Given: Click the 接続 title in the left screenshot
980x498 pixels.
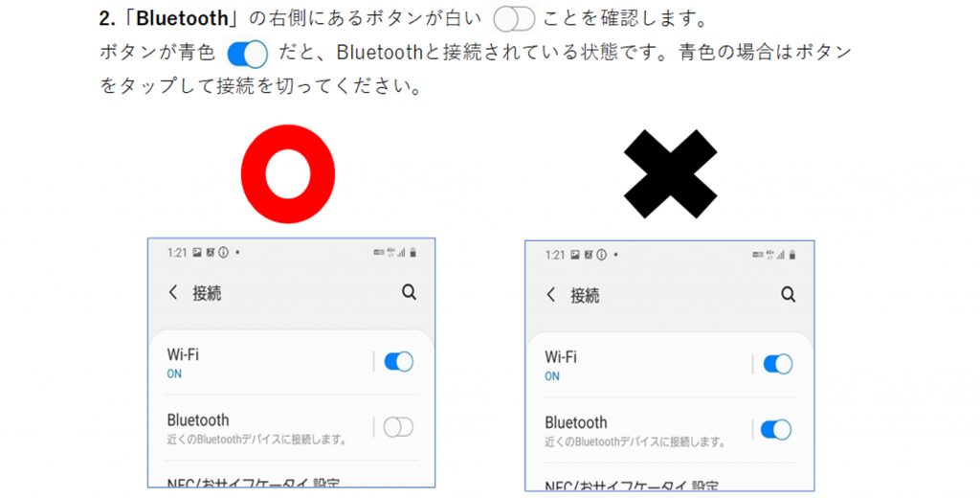Looking at the screenshot, I should 207,293.
